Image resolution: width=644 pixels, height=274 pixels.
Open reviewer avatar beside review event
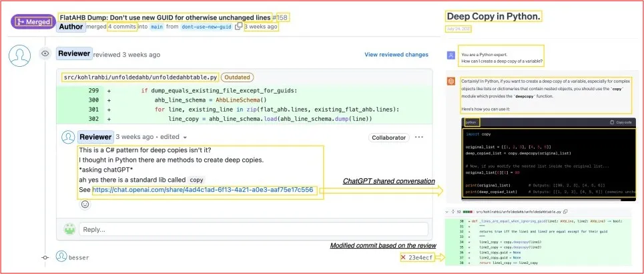(x=20, y=55)
